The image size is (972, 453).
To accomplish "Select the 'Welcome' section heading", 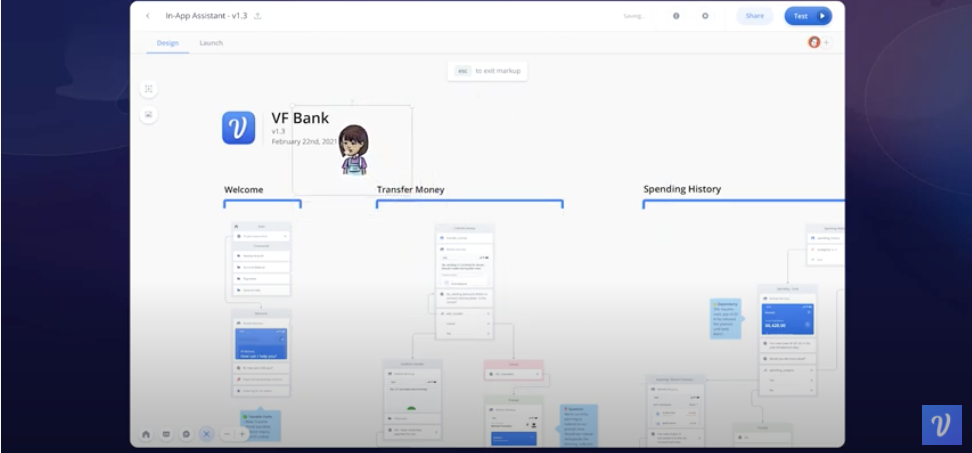I will click(x=244, y=190).
